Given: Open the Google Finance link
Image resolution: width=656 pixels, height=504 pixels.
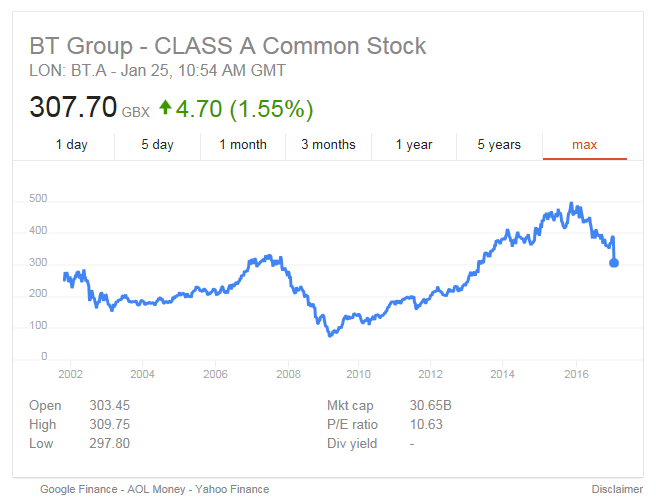Looking at the screenshot, I should [83, 489].
